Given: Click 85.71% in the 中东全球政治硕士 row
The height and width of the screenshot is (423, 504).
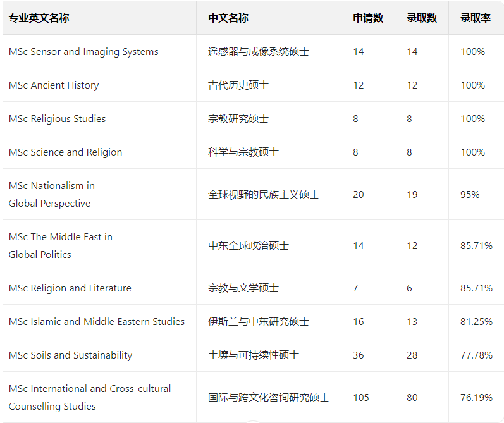Looking at the screenshot, I should [x=476, y=245].
